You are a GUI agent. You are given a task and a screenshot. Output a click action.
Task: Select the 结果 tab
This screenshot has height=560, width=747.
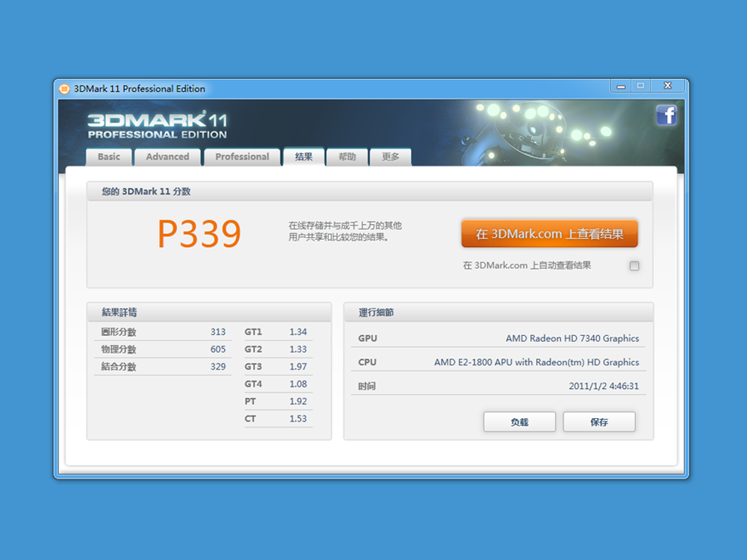tap(303, 157)
